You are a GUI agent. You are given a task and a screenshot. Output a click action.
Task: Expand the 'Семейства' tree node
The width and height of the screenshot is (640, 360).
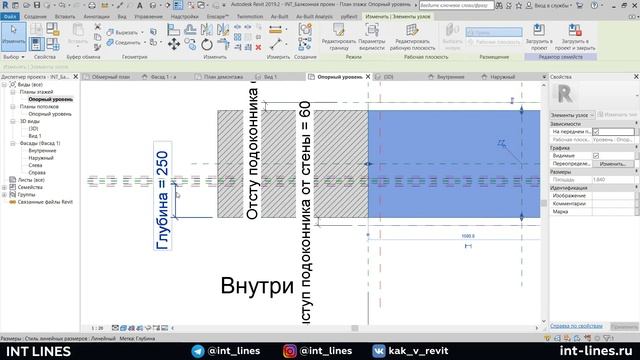(x=4, y=187)
